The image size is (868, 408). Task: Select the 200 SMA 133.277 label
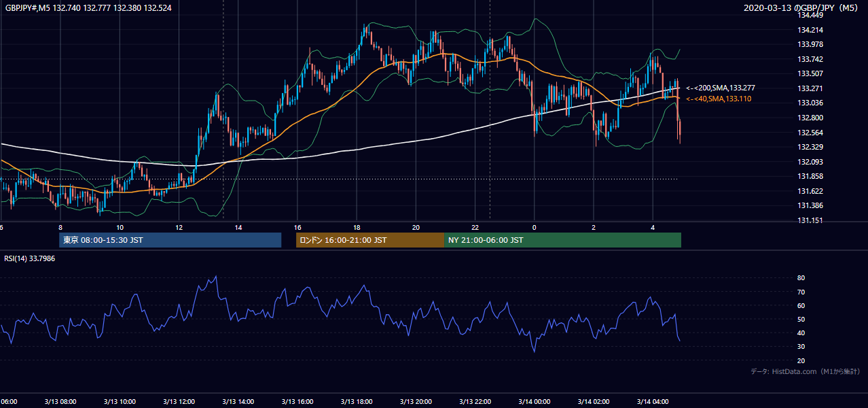click(721, 88)
